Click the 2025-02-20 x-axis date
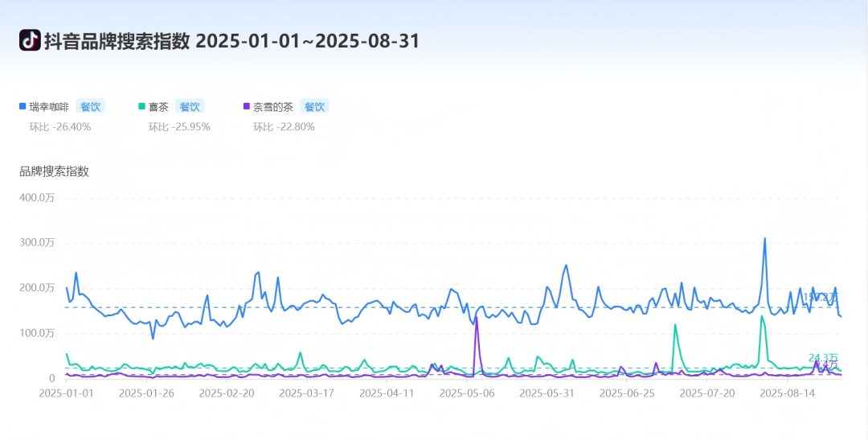This screenshot has width=868, height=440. click(x=227, y=393)
